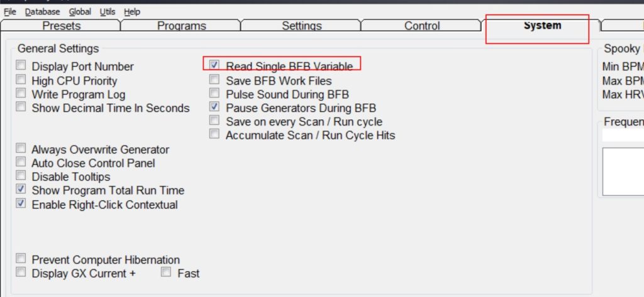Check Show Decimal Time In Seconds
644x297 pixels.
(21, 107)
